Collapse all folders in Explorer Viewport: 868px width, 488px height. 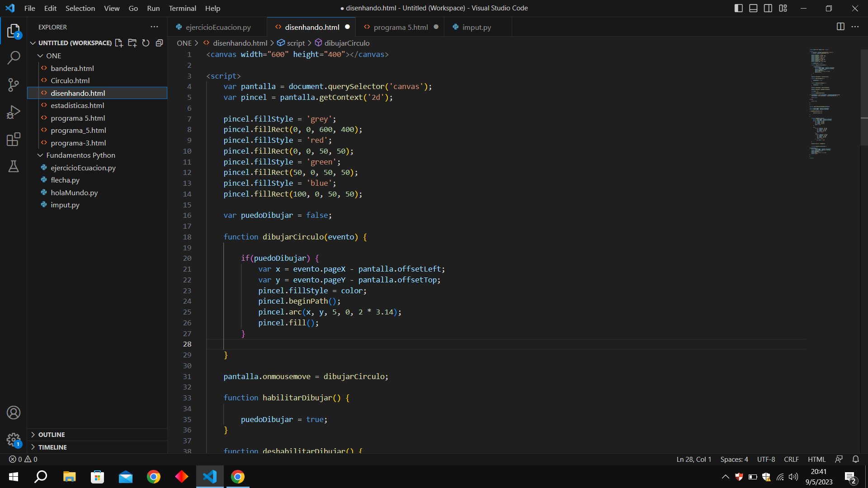[x=159, y=43]
